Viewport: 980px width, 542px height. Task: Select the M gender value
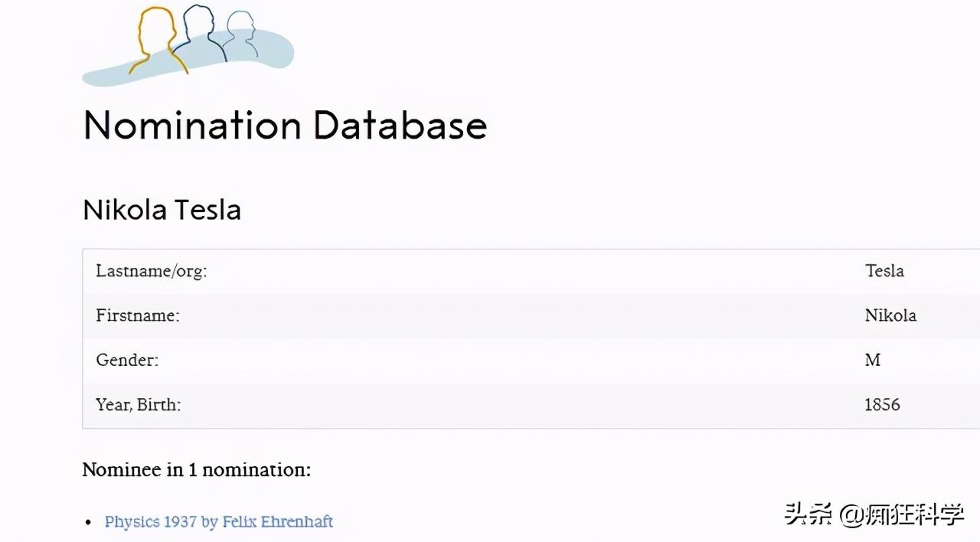(x=873, y=360)
